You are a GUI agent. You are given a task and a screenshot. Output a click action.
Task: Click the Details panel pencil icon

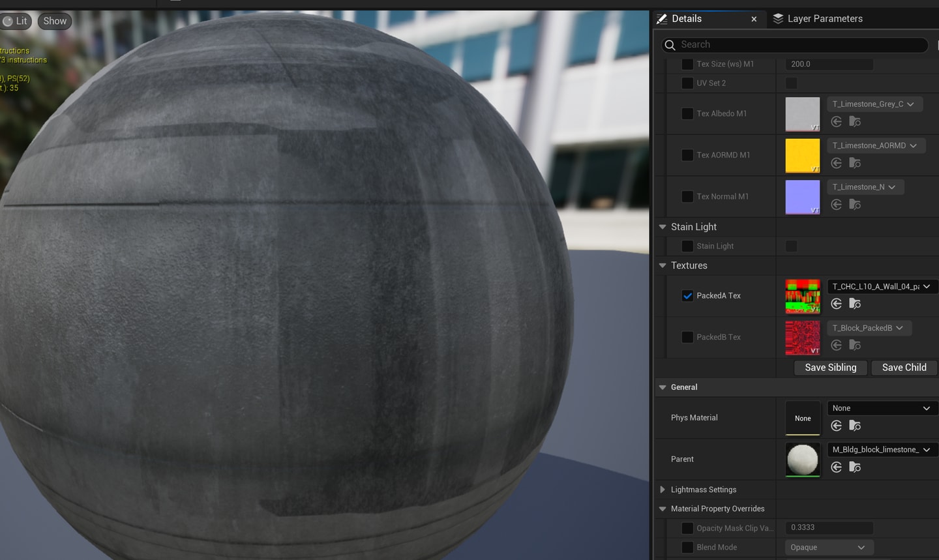pos(662,19)
